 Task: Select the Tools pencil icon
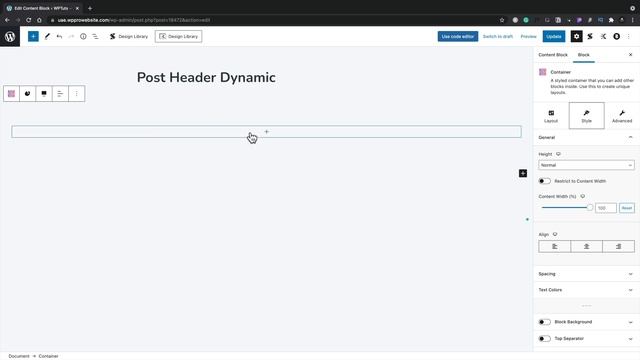(47, 36)
